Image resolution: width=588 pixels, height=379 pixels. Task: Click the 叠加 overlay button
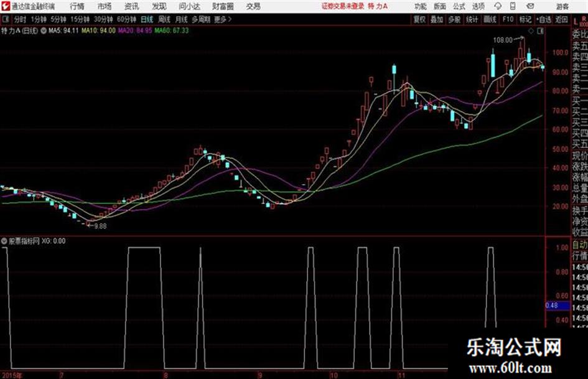[437, 19]
